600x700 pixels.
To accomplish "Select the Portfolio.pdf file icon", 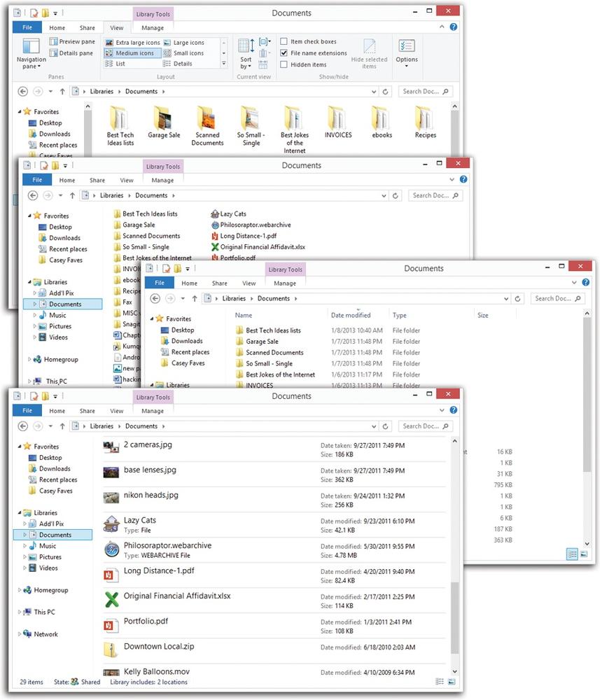I will [x=110, y=625].
